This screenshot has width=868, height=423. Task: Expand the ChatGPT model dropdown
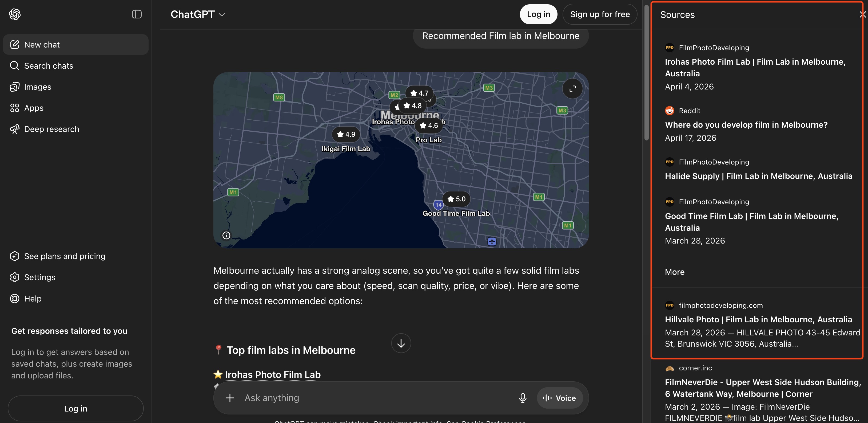[x=198, y=14]
